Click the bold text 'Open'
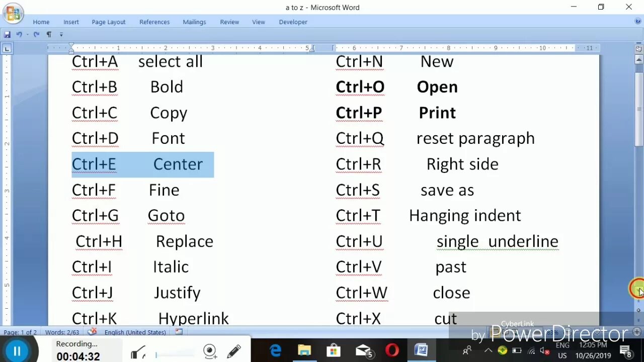Screen dimensions: 644x362 (437, 87)
